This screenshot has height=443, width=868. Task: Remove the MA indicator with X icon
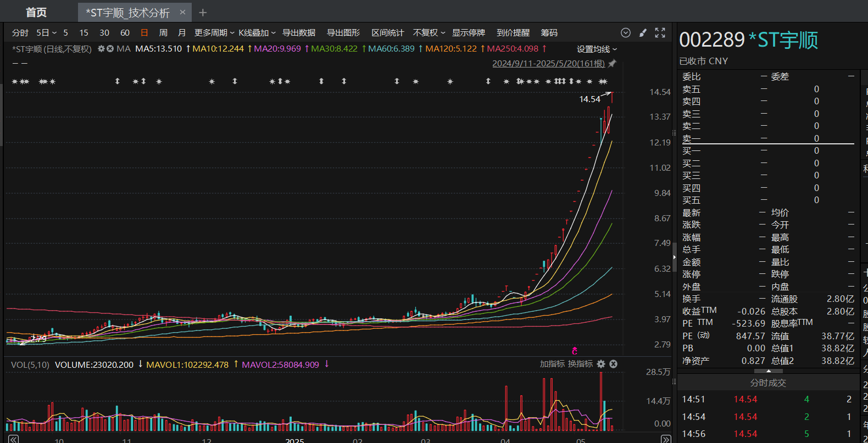(x=110, y=49)
